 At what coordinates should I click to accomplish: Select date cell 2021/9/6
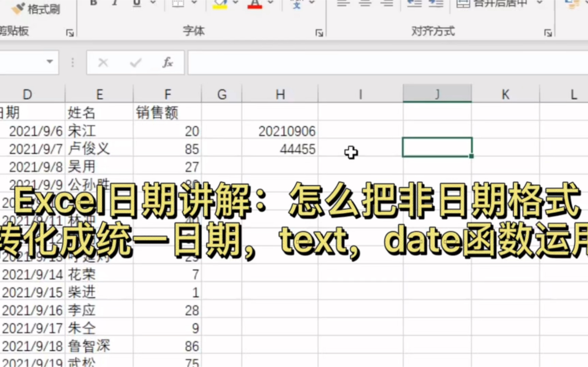33,131
